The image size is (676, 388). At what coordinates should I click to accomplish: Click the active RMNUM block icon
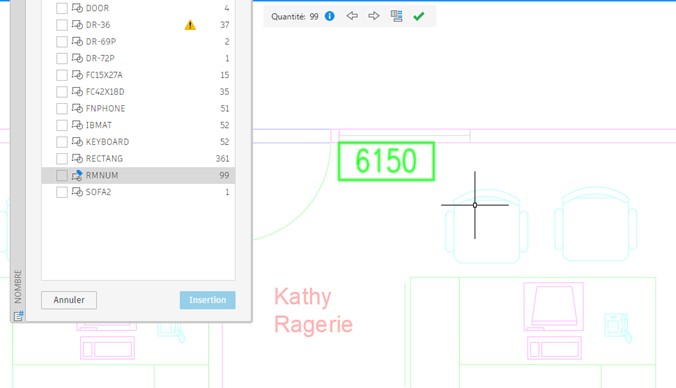77,175
